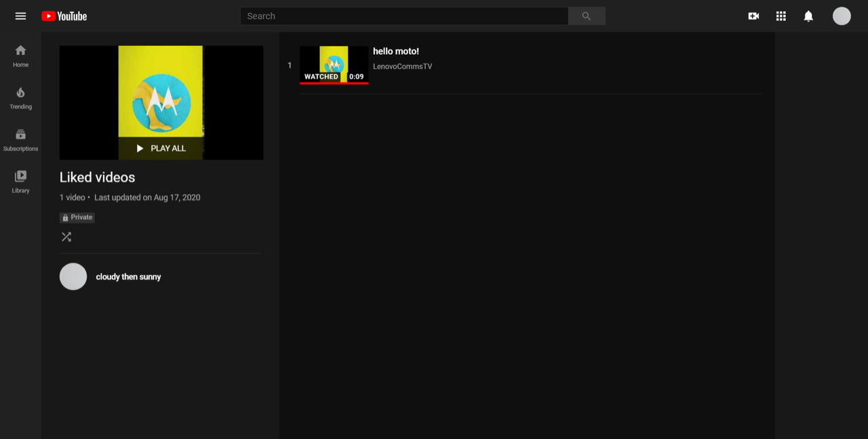Image resolution: width=868 pixels, height=439 pixels.
Task: Open the notifications bell
Action: [x=808, y=16]
